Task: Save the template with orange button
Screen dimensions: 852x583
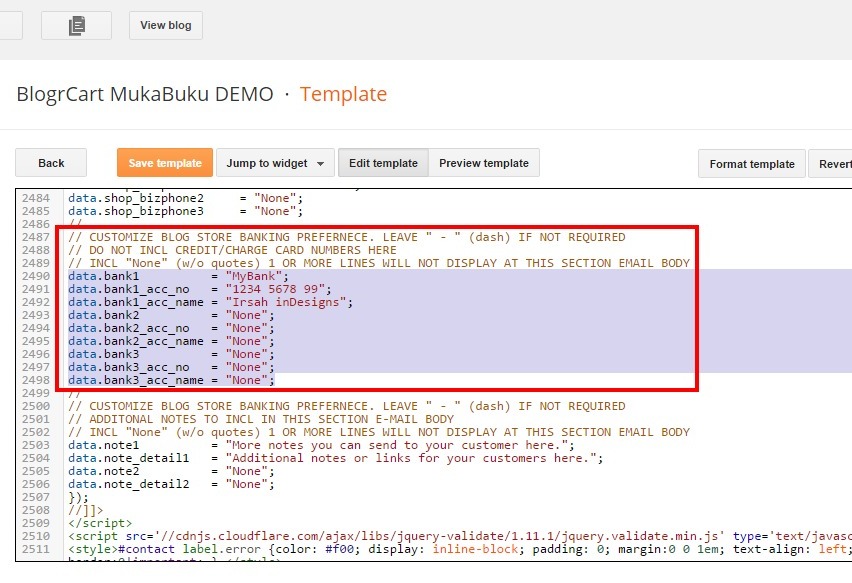Action: click(165, 163)
